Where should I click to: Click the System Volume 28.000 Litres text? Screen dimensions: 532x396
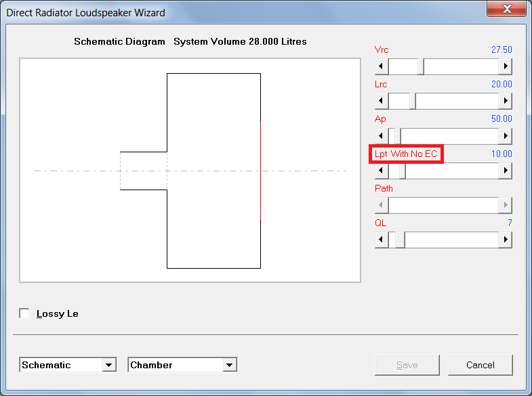pos(240,42)
